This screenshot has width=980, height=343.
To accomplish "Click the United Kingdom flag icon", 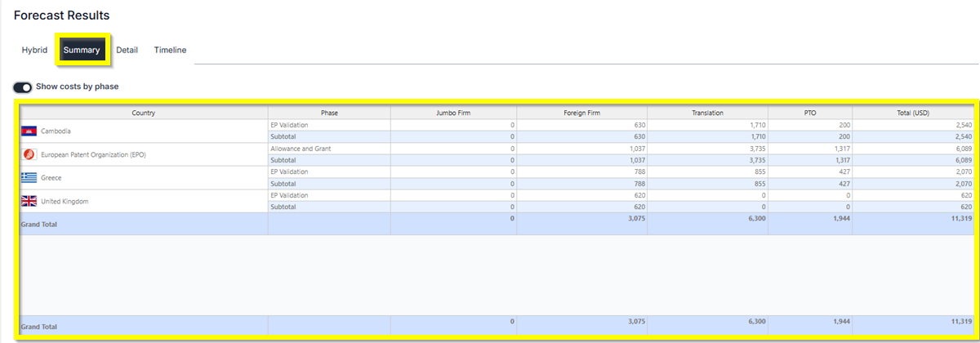I will 29,201.
